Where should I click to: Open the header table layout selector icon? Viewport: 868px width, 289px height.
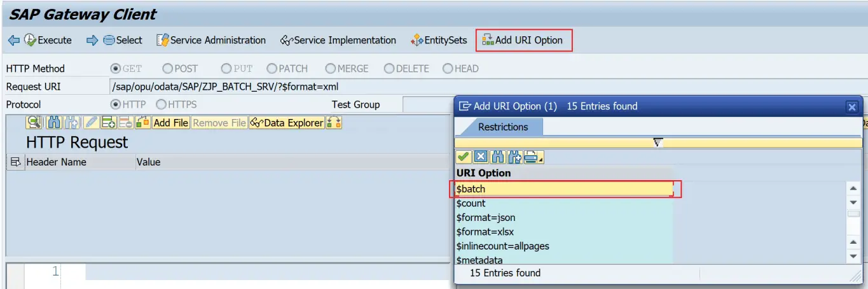(15, 162)
